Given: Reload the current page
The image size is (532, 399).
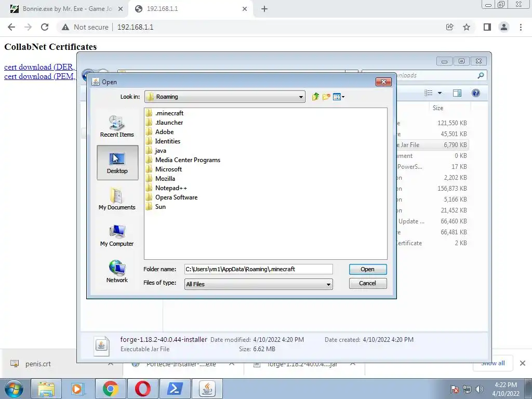Looking at the screenshot, I should (x=45, y=27).
